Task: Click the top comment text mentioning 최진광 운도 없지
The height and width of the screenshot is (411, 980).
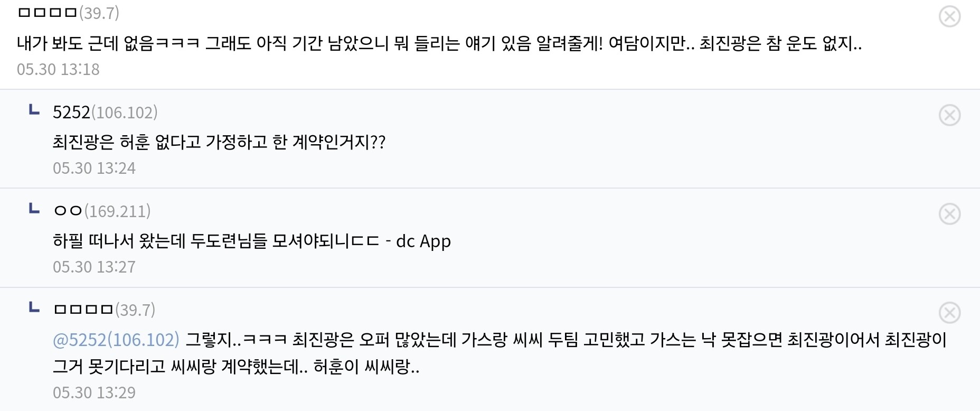Action: pos(438,43)
